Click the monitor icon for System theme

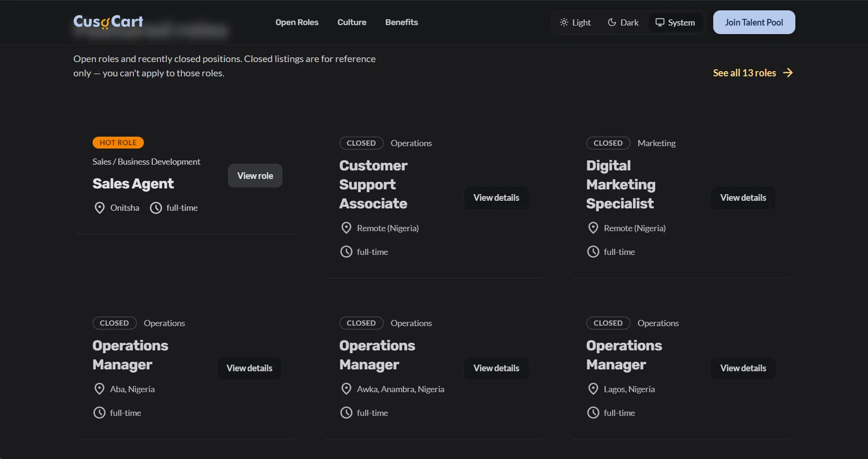(x=660, y=22)
